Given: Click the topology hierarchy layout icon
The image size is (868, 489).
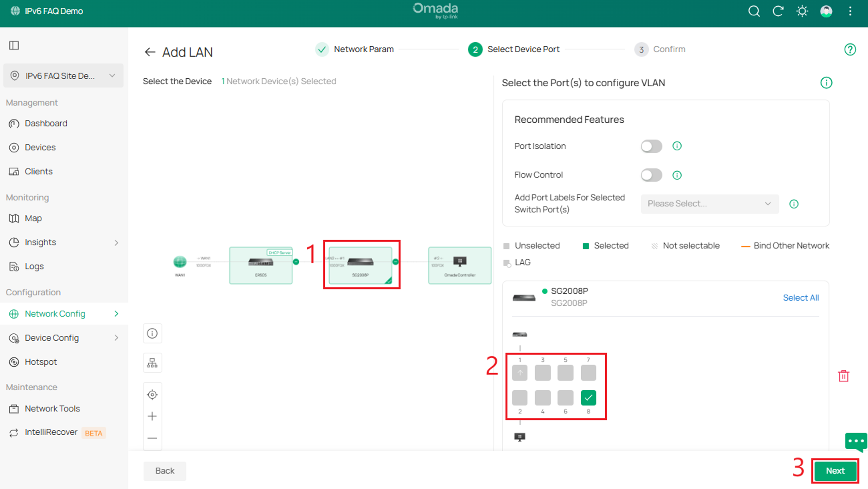Looking at the screenshot, I should pos(152,363).
